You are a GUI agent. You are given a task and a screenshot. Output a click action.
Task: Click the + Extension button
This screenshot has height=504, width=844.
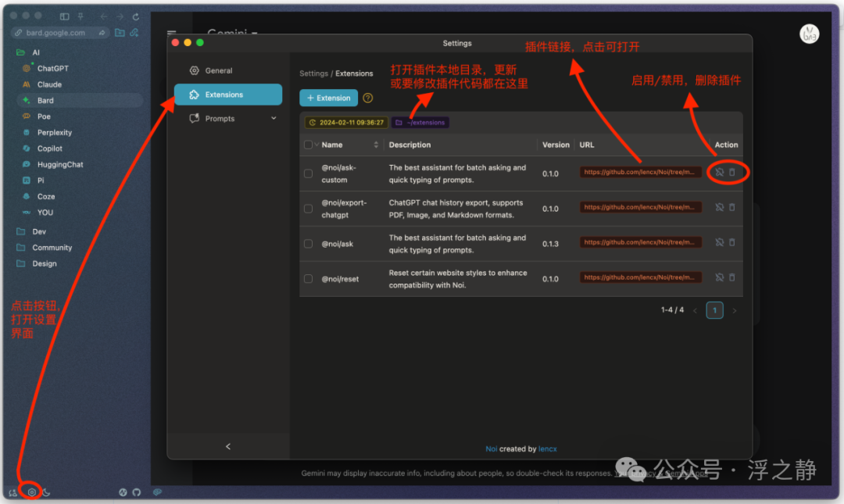pos(328,98)
